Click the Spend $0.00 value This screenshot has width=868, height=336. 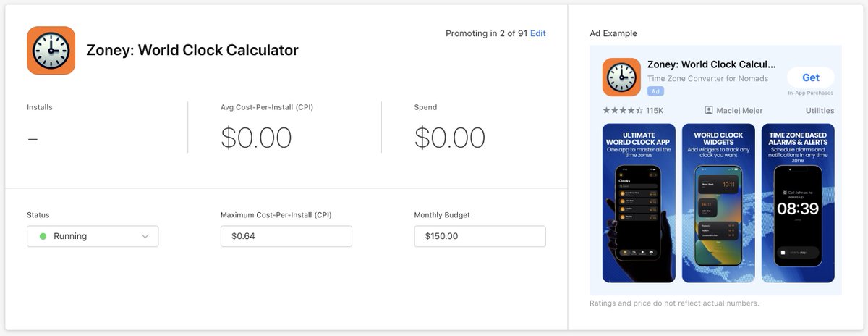(x=450, y=138)
